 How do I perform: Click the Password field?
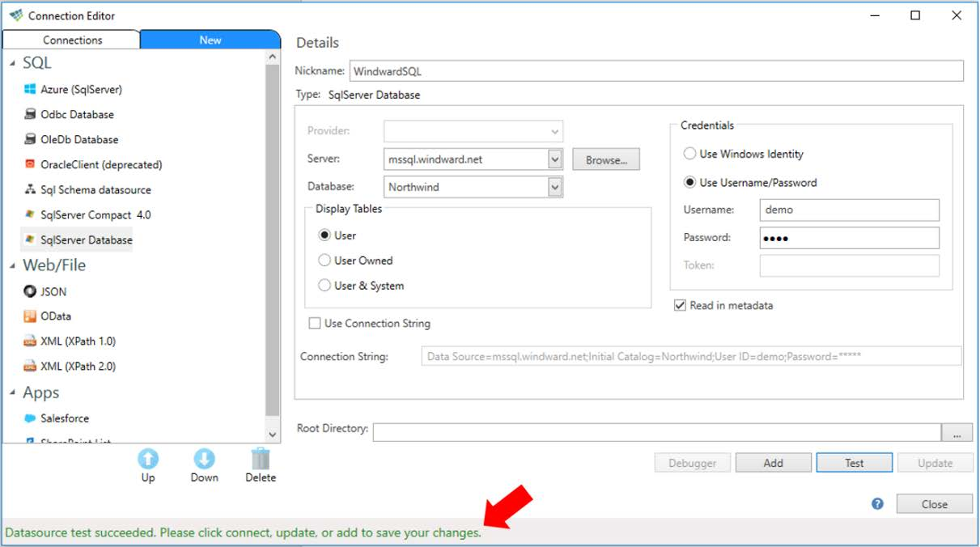849,238
